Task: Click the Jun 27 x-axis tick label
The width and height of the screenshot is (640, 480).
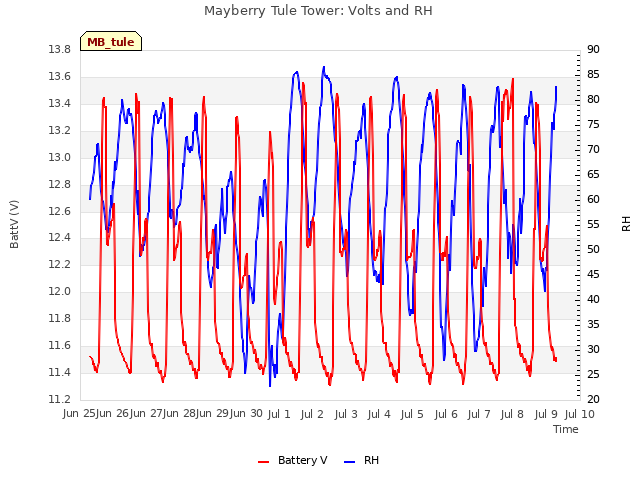Action: click(146, 413)
